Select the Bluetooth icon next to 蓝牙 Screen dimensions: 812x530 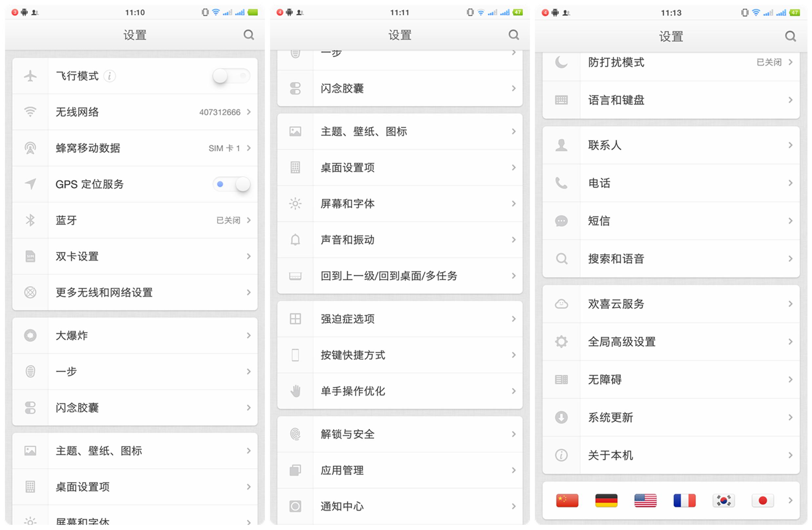pos(31,220)
